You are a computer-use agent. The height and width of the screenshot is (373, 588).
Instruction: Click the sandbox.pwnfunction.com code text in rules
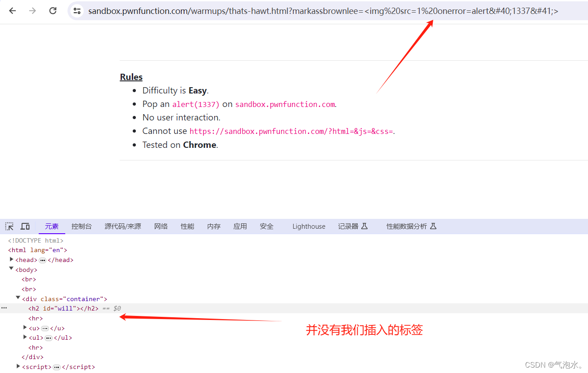pyautogui.click(x=285, y=104)
